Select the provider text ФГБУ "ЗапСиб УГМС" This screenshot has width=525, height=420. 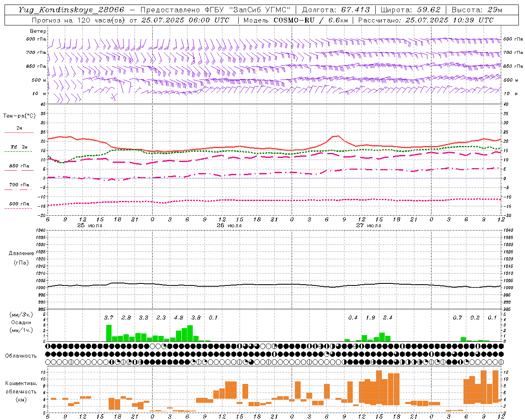[247, 10]
